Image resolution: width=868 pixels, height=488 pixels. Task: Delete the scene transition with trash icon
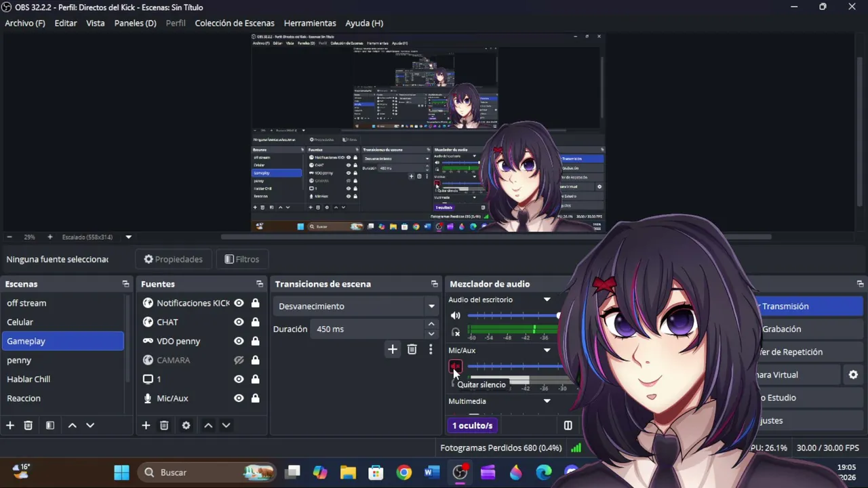pyautogui.click(x=412, y=350)
